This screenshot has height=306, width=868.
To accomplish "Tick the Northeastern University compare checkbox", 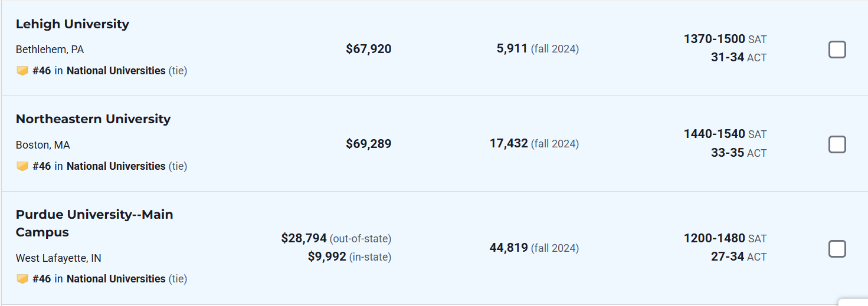I will [837, 144].
